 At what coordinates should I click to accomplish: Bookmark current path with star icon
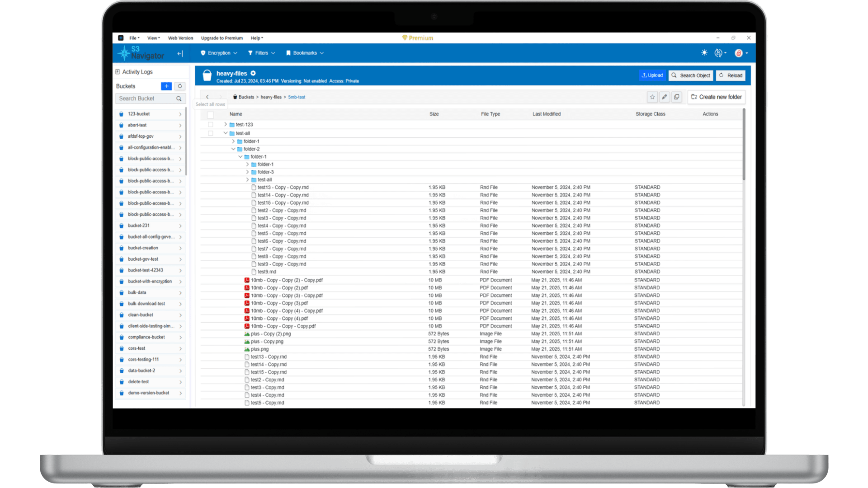pos(652,97)
